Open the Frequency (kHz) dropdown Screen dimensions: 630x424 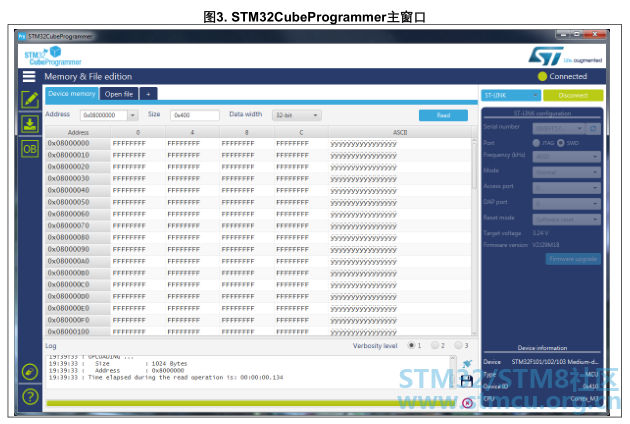point(567,156)
